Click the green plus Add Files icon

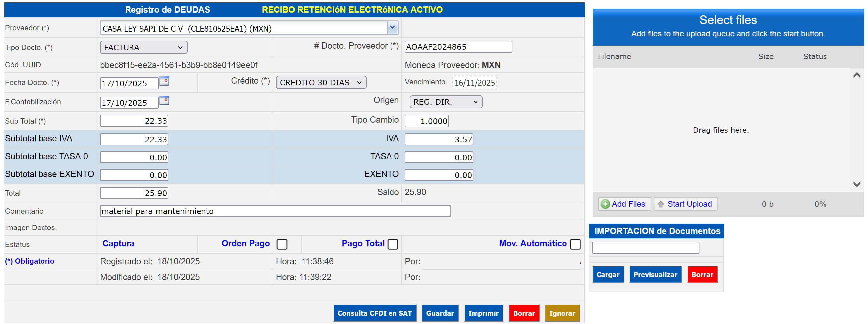click(605, 204)
